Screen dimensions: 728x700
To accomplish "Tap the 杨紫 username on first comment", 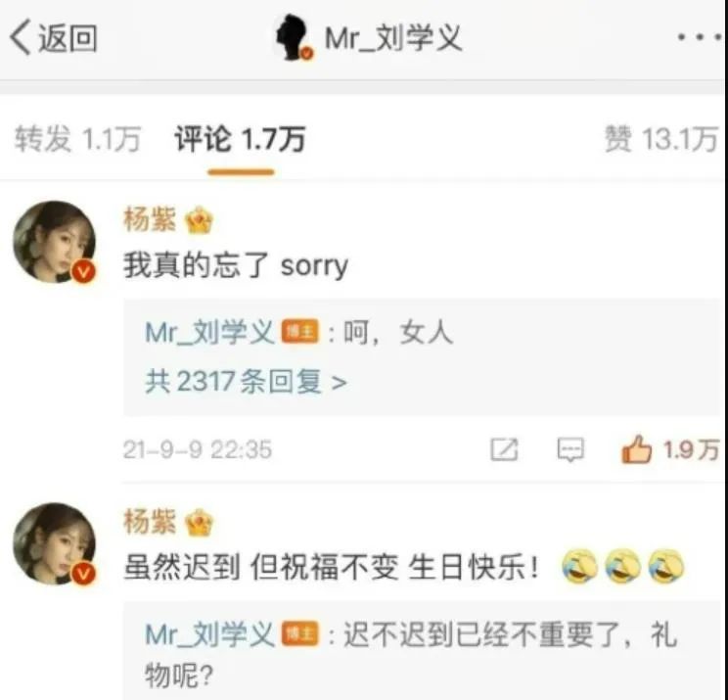I will tap(150, 219).
